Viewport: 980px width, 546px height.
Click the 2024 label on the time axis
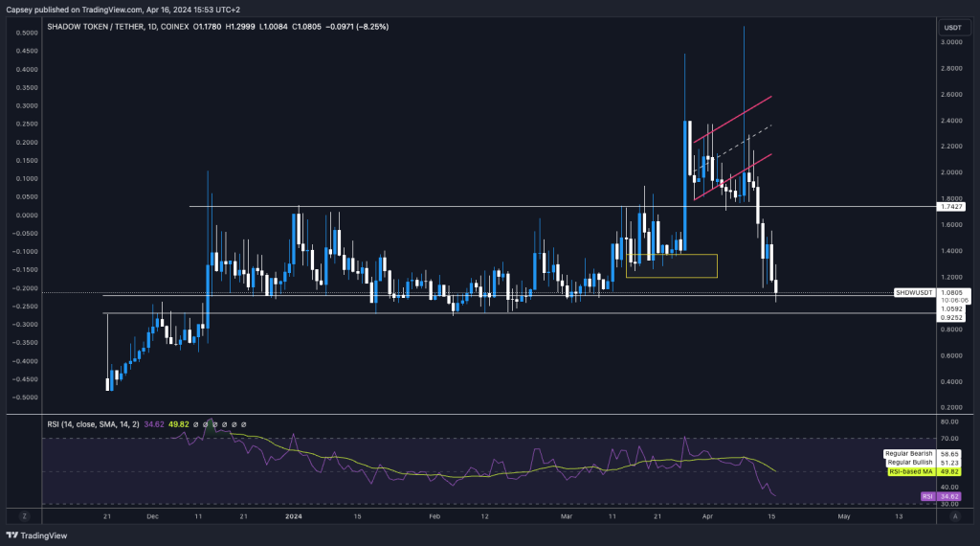pyautogui.click(x=294, y=516)
